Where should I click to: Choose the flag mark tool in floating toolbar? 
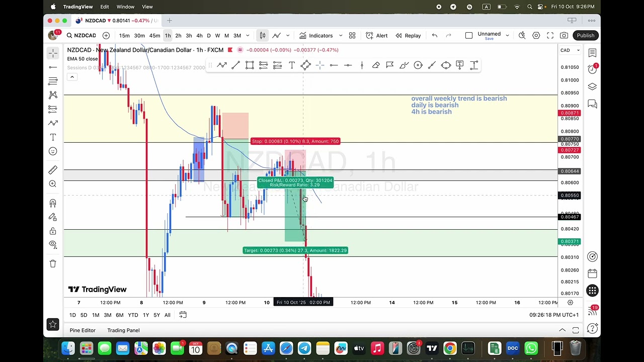click(x=390, y=65)
